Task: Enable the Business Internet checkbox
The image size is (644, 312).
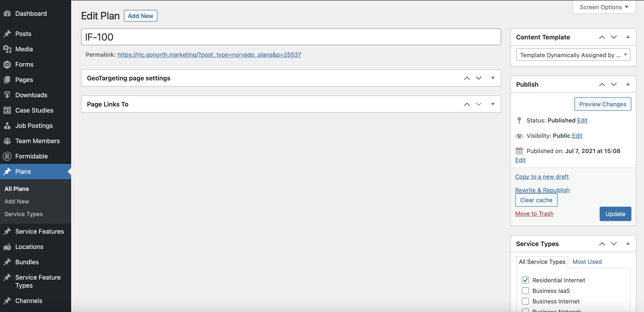Action: [x=525, y=301]
